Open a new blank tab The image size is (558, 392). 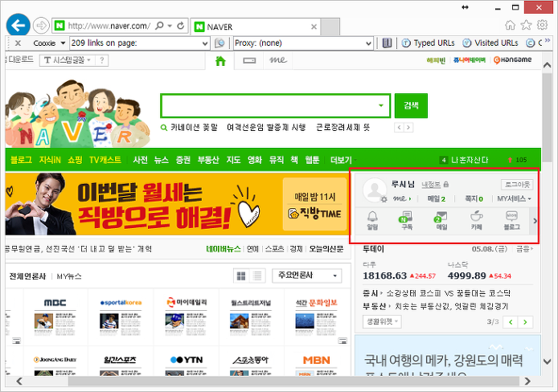(x=330, y=27)
